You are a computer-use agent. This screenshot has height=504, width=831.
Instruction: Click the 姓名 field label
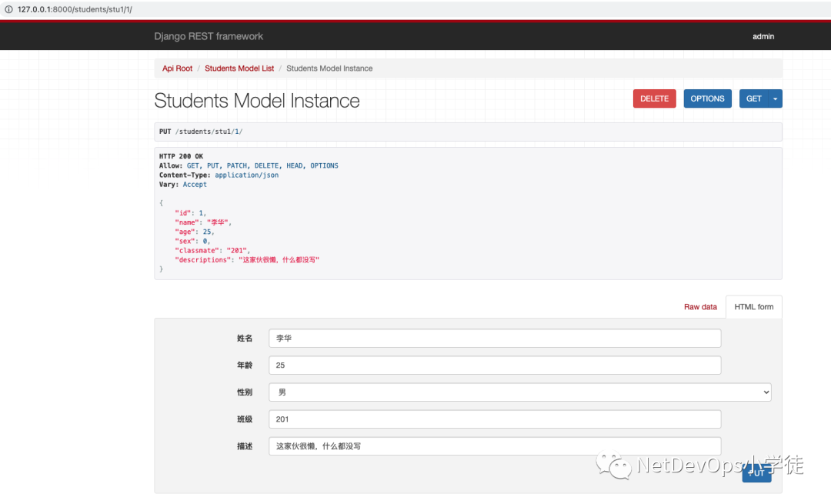(245, 338)
